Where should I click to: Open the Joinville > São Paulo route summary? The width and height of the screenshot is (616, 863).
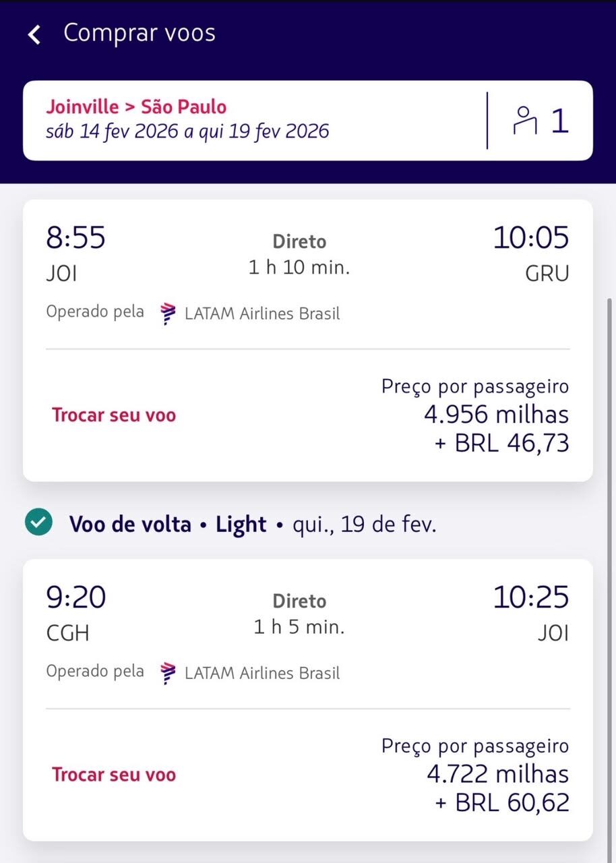[x=136, y=107]
